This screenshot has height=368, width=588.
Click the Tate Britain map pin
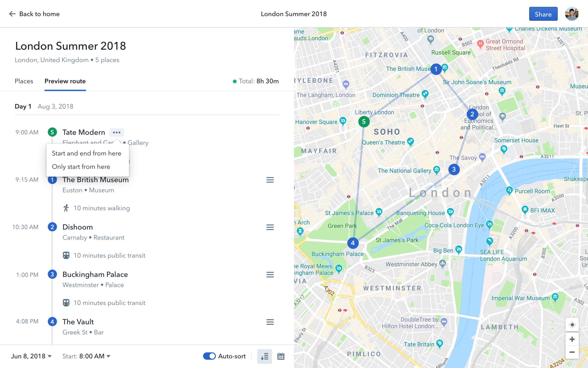(440, 344)
